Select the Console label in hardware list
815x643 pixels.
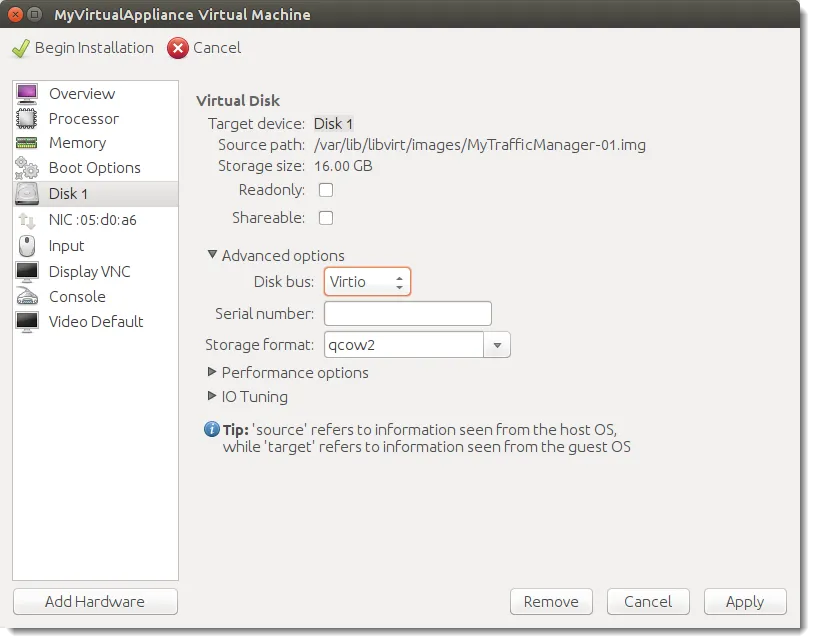click(x=77, y=296)
